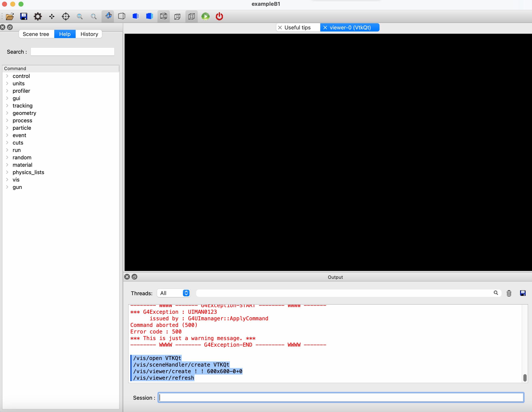Viewport: 532px width, 412px height.
Task: Click the open folder icon in toolbar
Action: (10, 17)
